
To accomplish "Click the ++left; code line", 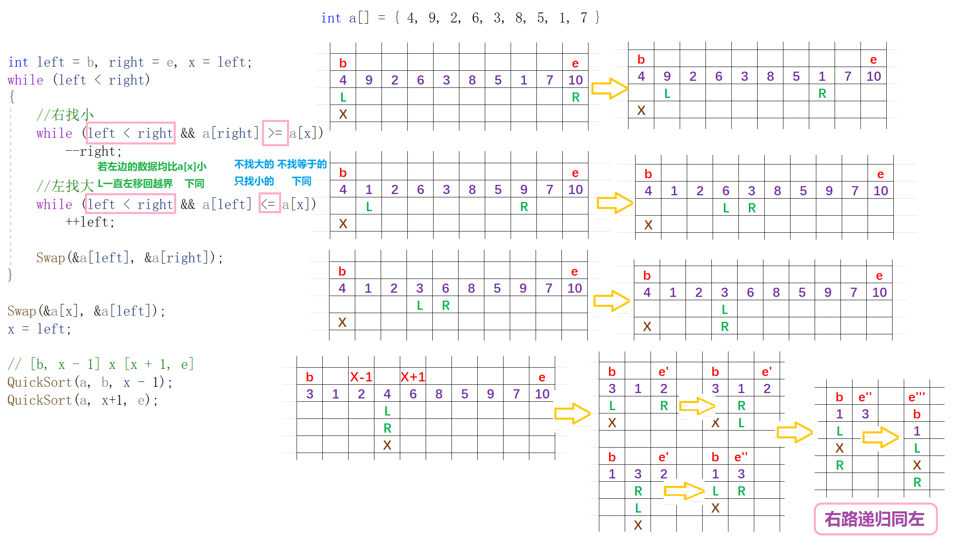I will coord(90,222).
